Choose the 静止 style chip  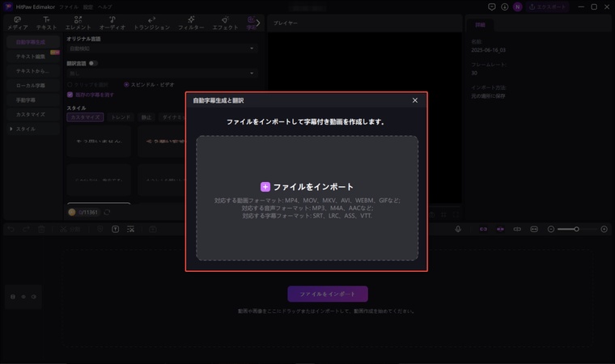[146, 117]
